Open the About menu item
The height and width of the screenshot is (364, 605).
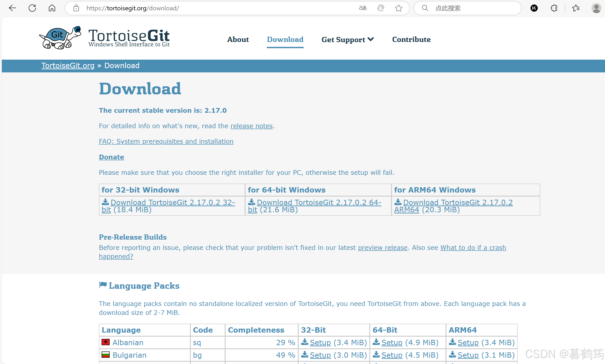click(238, 39)
